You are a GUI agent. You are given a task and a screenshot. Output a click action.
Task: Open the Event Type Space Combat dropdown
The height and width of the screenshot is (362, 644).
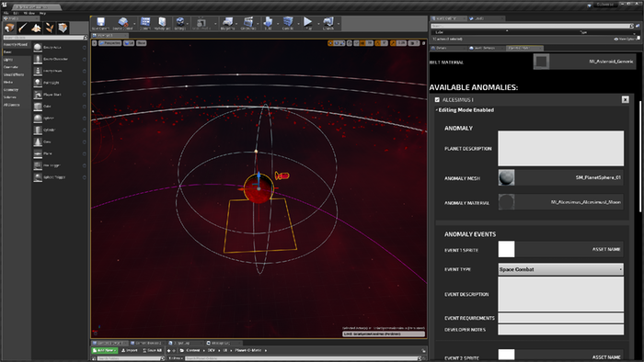point(560,269)
